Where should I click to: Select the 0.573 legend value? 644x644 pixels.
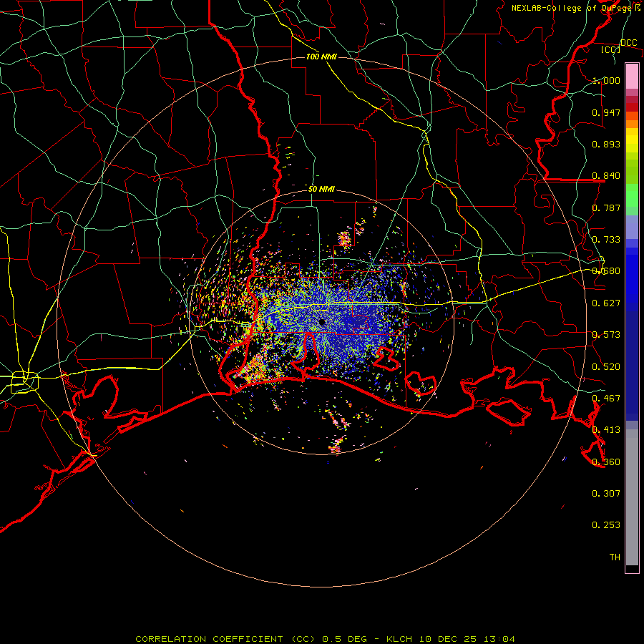tap(606, 335)
